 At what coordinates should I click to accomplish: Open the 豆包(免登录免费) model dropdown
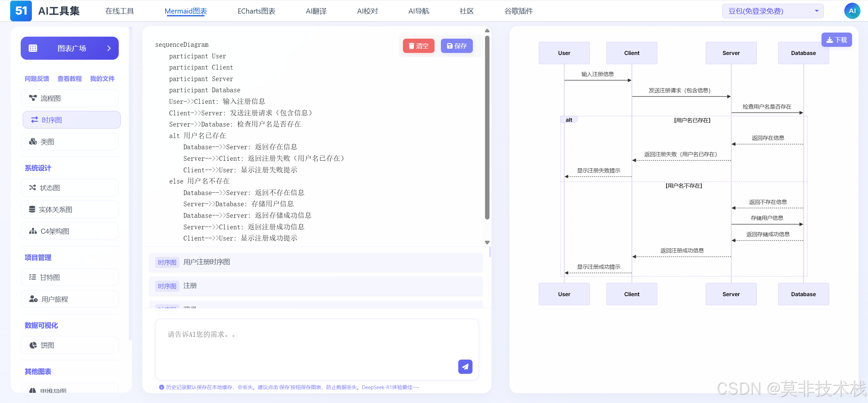tap(773, 11)
